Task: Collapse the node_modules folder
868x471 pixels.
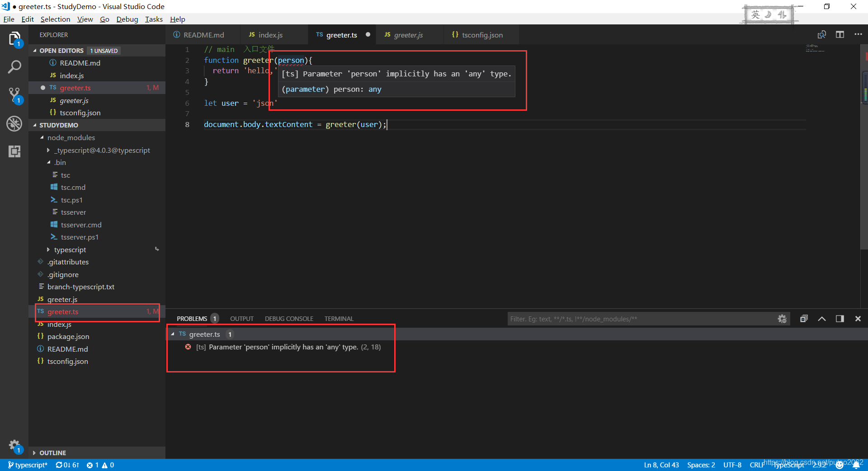Action: [x=42, y=138]
